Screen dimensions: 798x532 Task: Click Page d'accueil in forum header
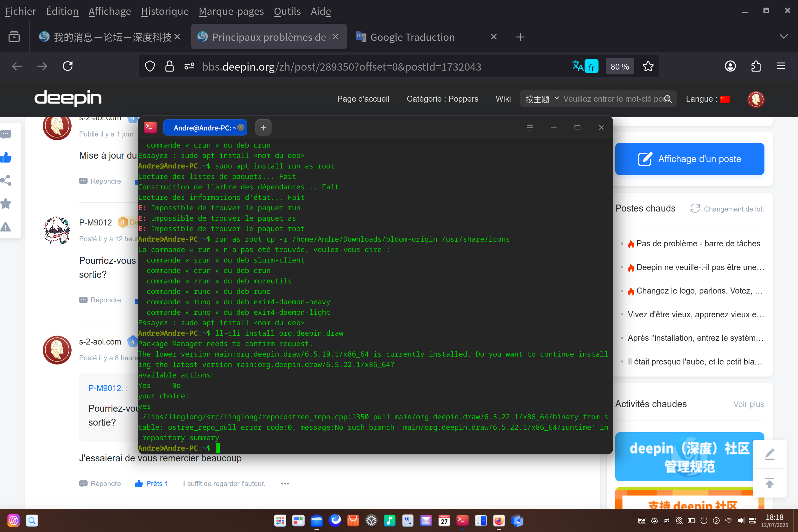pyautogui.click(x=363, y=99)
